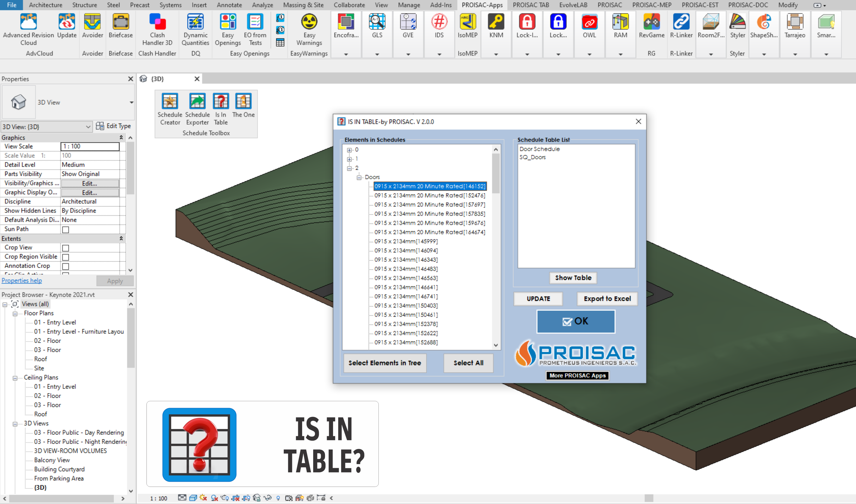Screen dimensions: 856x504
Task: Enable the Sun Path checkbox
Action: pos(66,230)
